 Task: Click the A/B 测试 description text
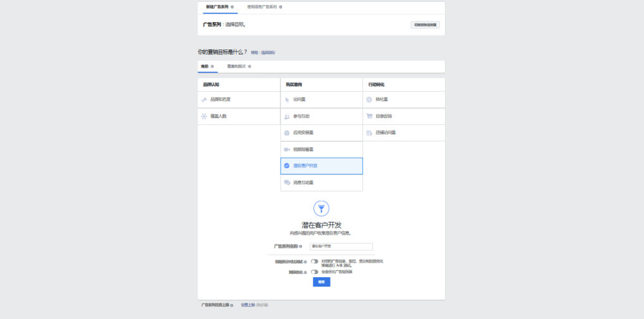tap(352, 263)
